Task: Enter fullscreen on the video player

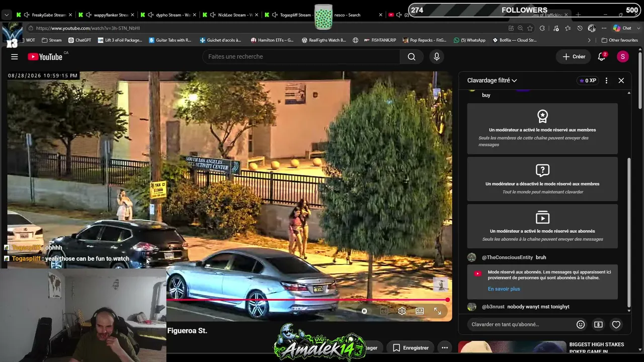Action: (437, 311)
